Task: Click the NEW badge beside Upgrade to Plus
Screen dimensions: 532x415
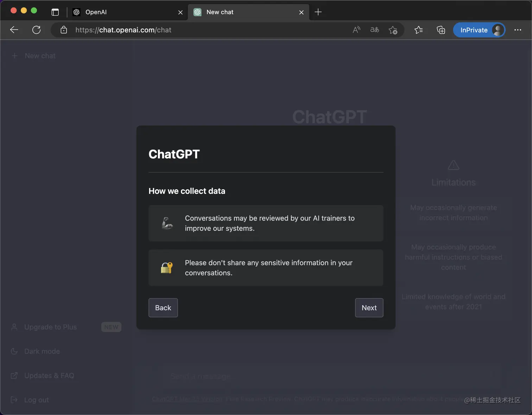Action: pos(111,327)
